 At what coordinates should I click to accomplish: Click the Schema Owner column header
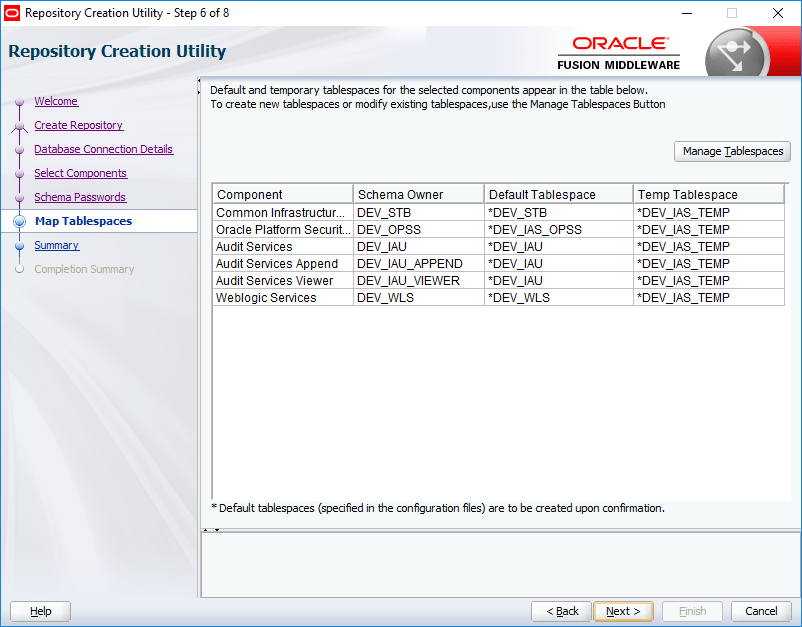418,194
